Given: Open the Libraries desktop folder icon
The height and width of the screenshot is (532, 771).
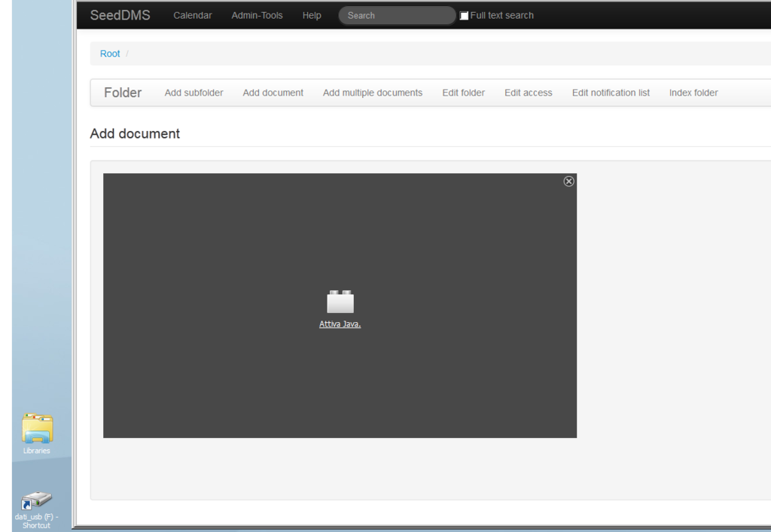Looking at the screenshot, I should (x=37, y=430).
